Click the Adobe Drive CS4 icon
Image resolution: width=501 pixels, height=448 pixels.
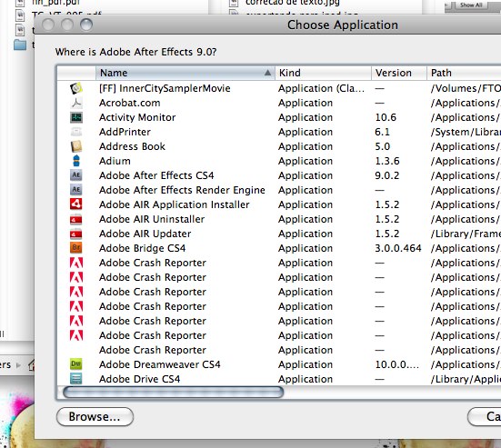[x=76, y=379]
